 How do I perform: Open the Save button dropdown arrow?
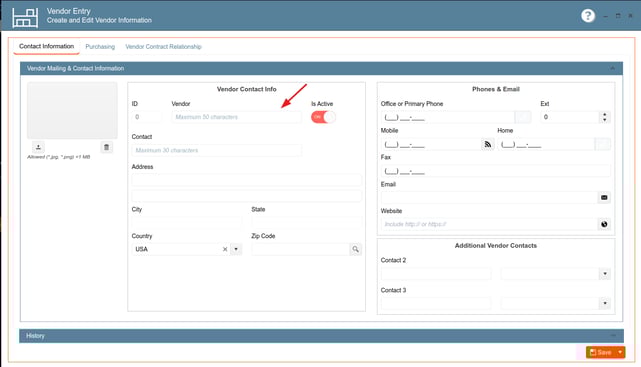coord(620,352)
